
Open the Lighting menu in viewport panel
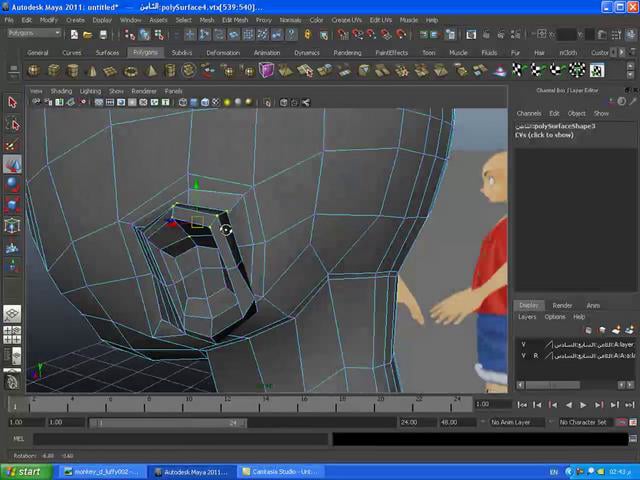[90, 91]
